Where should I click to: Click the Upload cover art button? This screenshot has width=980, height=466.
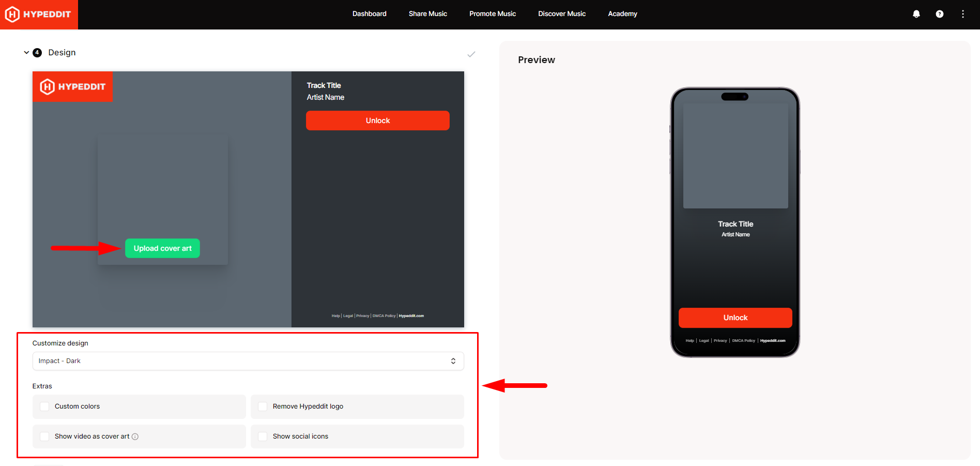(x=162, y=248)
